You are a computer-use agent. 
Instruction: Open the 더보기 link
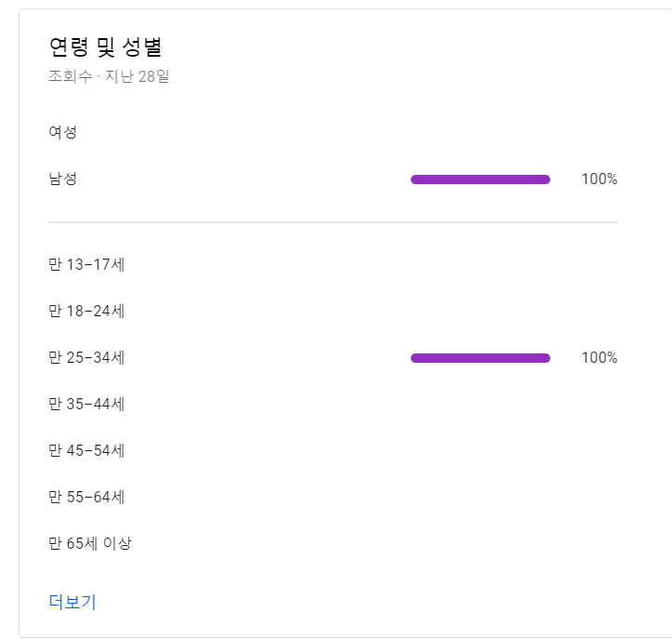point(72,602)
